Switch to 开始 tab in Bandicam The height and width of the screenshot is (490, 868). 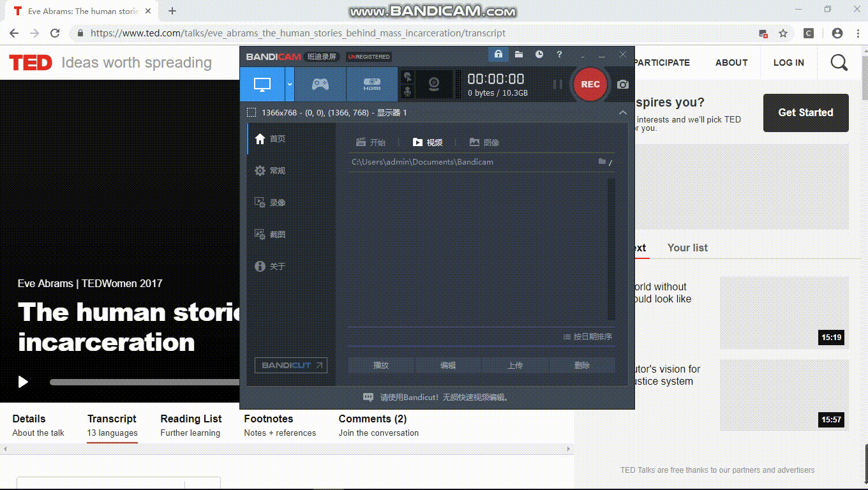click(371, 143)
